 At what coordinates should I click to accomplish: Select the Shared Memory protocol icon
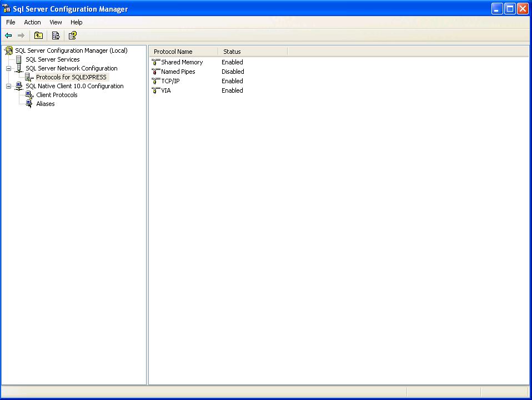[x=155, y=62]
